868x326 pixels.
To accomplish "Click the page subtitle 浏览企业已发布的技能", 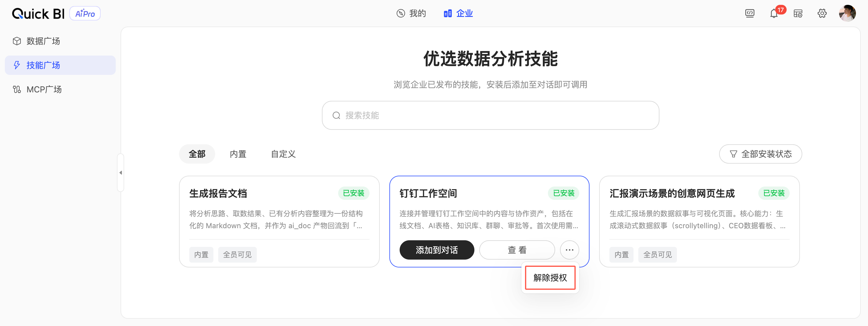I will click(490, 85).
